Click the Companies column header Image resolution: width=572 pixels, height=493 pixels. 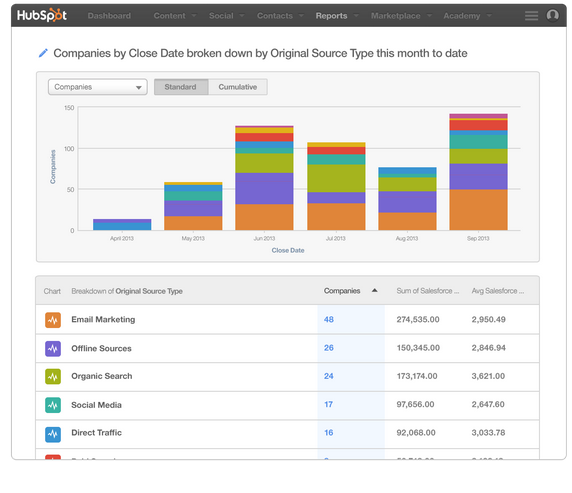pos(342,291)
